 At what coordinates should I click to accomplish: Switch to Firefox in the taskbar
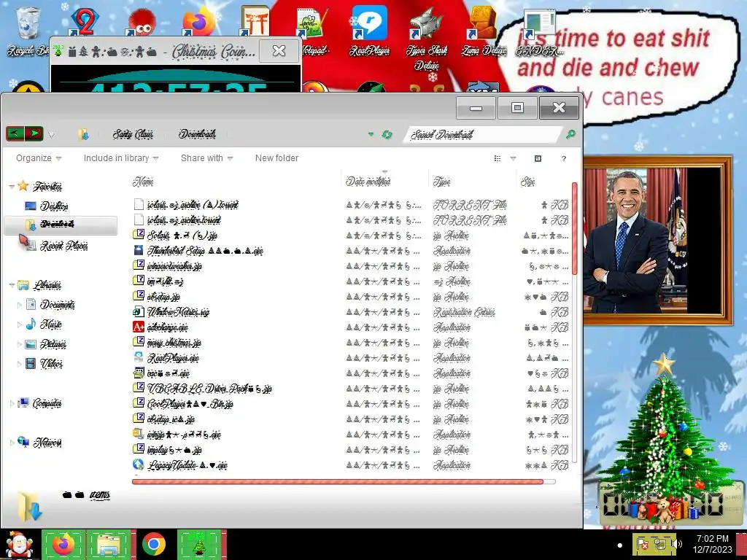tap(63, 544)
